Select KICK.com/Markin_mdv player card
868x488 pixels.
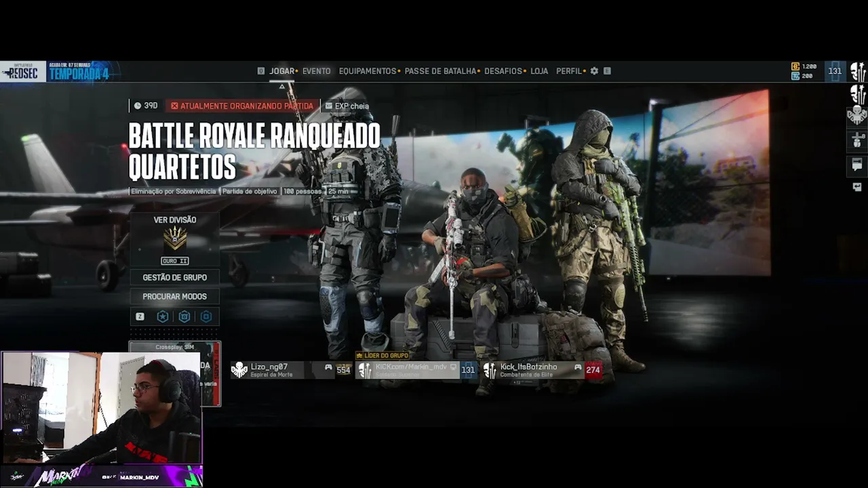click(416, 369)
